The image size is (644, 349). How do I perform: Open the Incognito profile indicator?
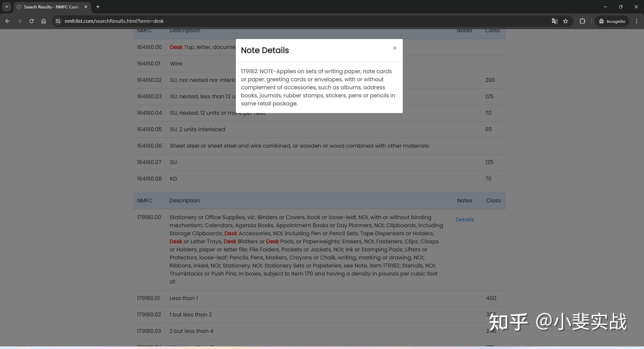pos(612,21)
